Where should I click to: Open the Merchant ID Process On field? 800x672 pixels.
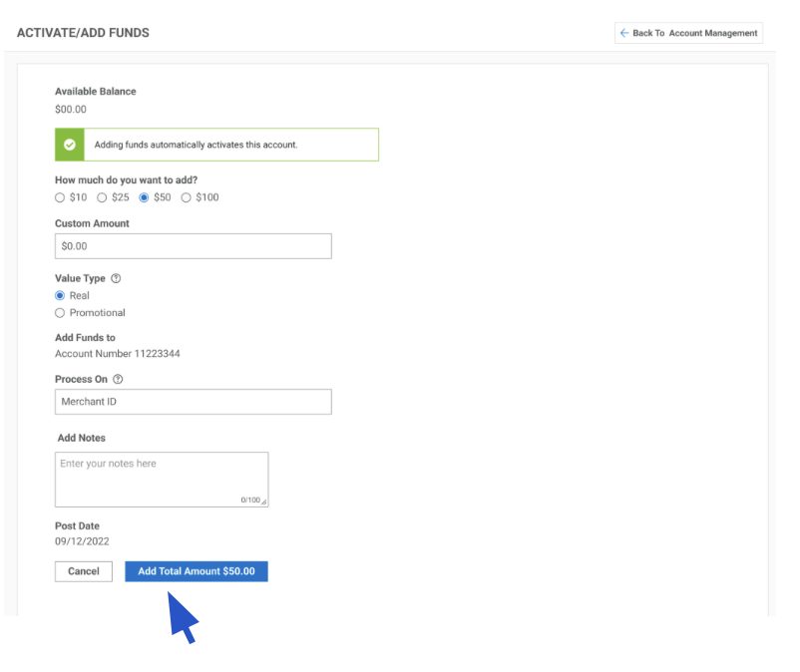click(x=193, y=402)
